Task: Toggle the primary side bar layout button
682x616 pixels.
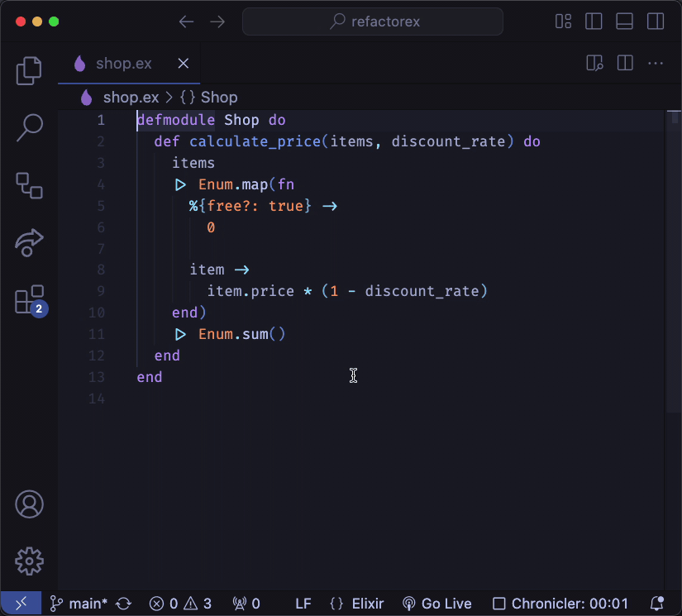Action: [x=594, y=21]
